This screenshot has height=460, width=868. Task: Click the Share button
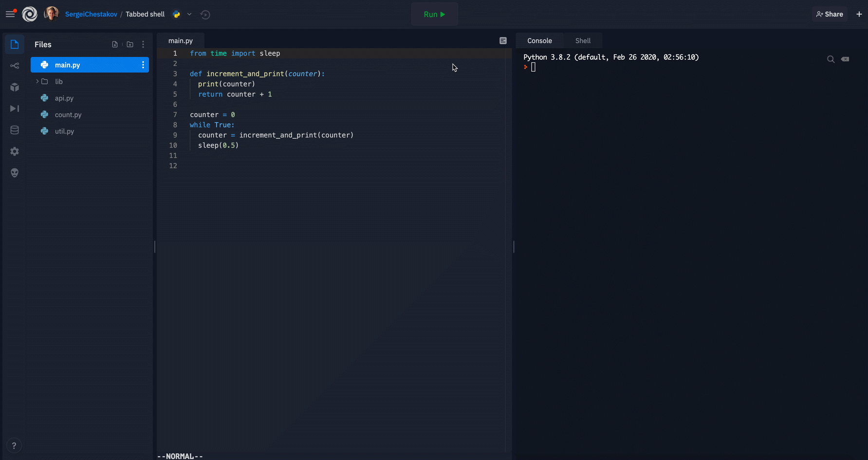(x=830, y=14)
